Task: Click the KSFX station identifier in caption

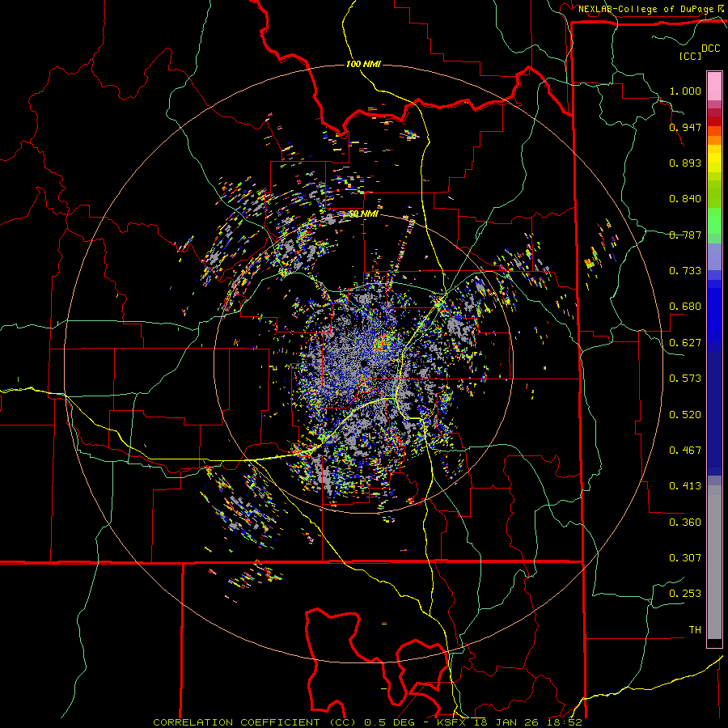Action: tap(451, 722)
